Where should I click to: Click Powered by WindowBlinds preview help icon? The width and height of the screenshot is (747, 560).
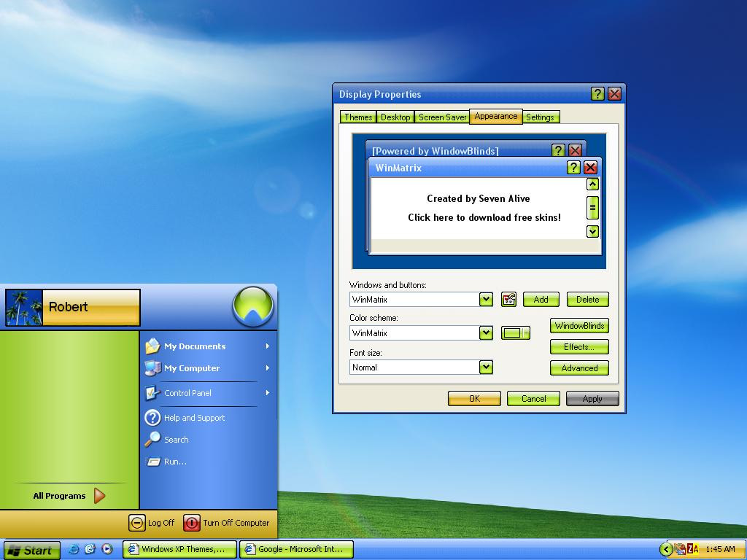[x=558, y=150]
